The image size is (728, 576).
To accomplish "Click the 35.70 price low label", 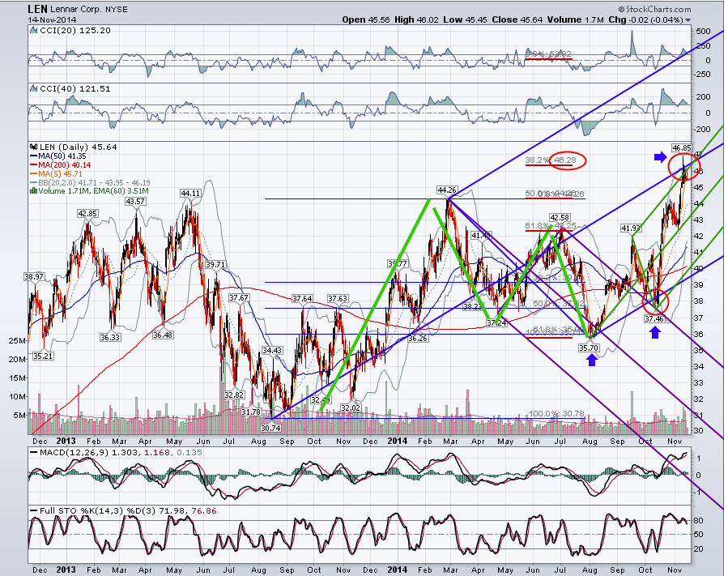I will 588,348.
